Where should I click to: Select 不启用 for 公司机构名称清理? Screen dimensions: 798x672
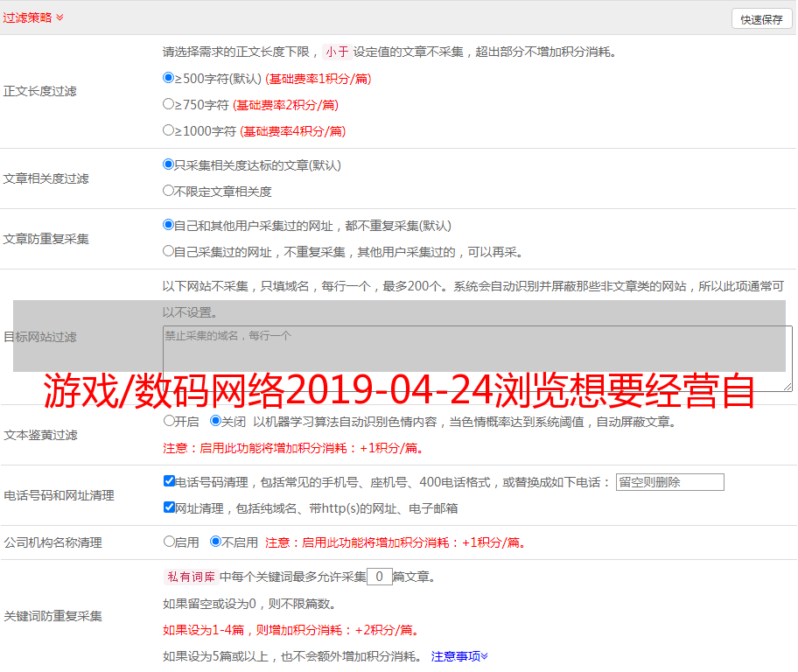tap(215, 542)
